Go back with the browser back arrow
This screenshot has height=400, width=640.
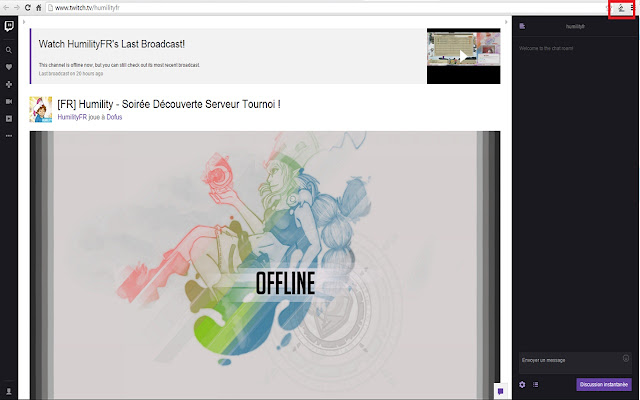click(6, 7)
